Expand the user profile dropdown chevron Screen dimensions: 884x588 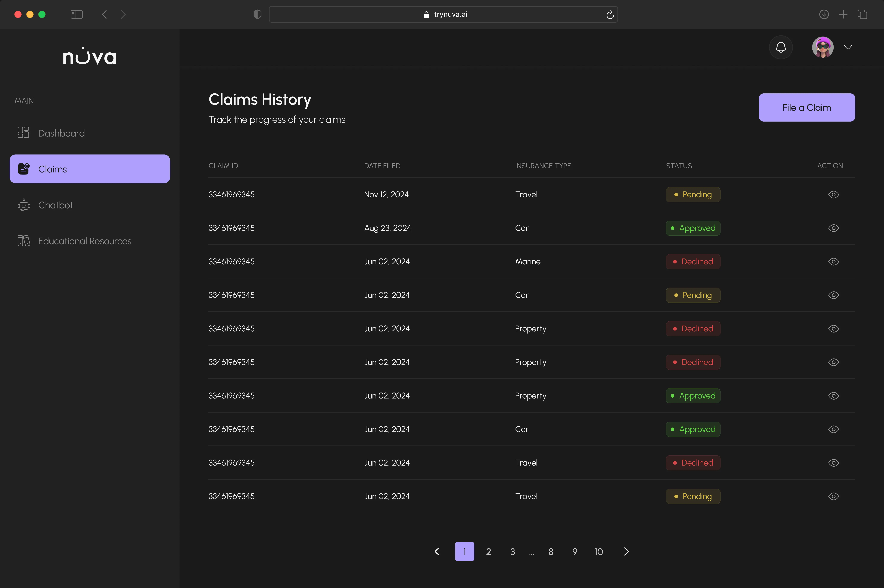848,47
